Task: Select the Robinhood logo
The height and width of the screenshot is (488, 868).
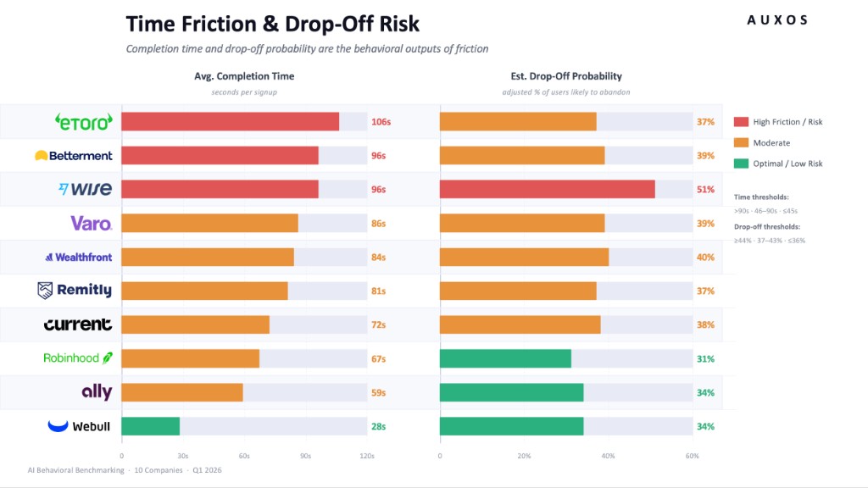Action: [77, 358]
